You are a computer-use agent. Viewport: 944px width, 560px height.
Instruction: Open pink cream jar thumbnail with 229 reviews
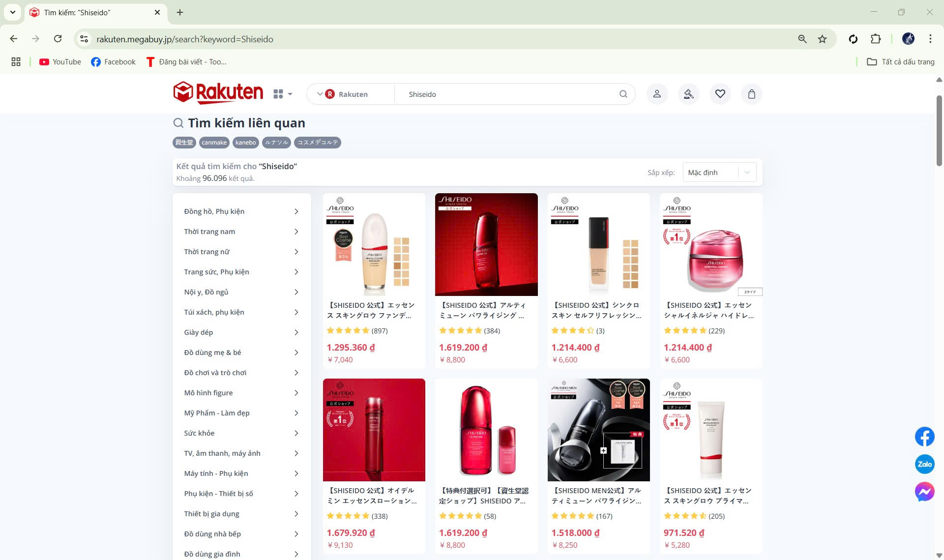711,244
